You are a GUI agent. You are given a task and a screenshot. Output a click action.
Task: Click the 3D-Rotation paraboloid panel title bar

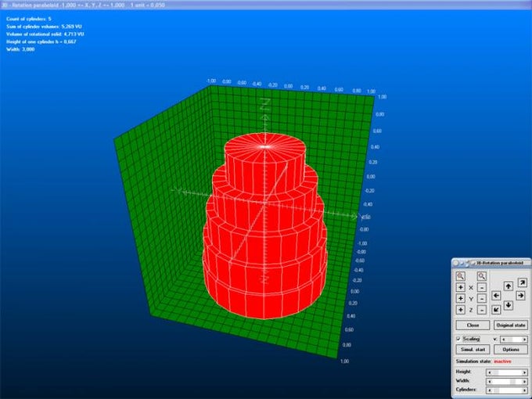tap(492, 263)
